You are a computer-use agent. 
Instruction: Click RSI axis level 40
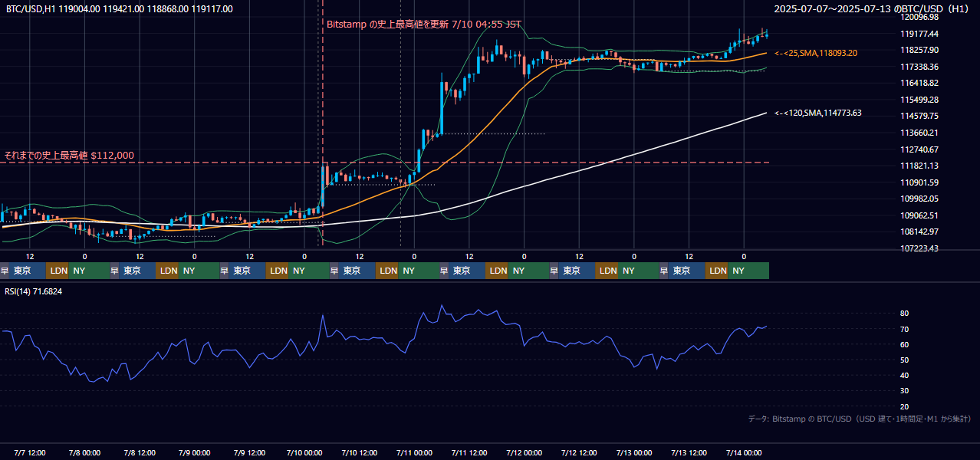(x=905, y=375)
